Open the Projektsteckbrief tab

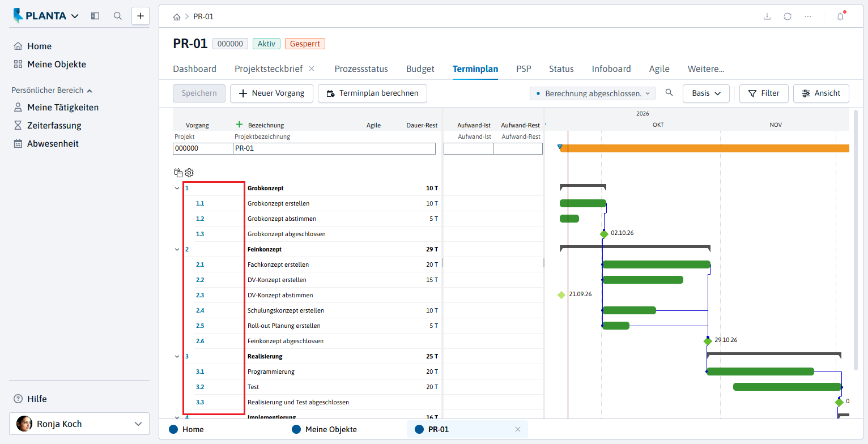[269, 69]
